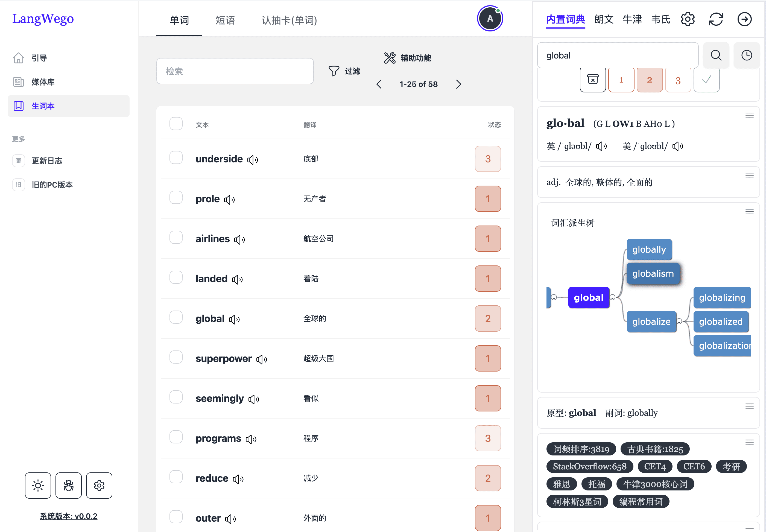The image size is (766, 532).
Task: Check the underside row checkbox
Action: 176,158
